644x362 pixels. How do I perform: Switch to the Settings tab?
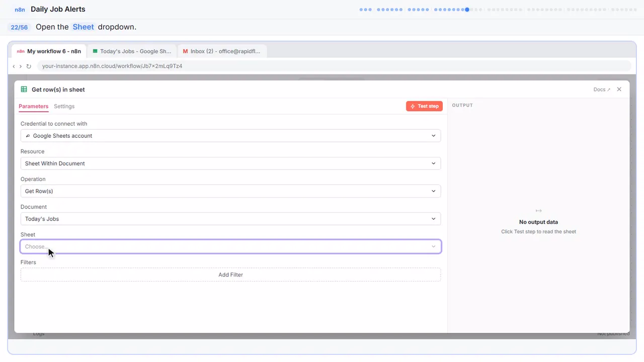[x=64, y=106]
